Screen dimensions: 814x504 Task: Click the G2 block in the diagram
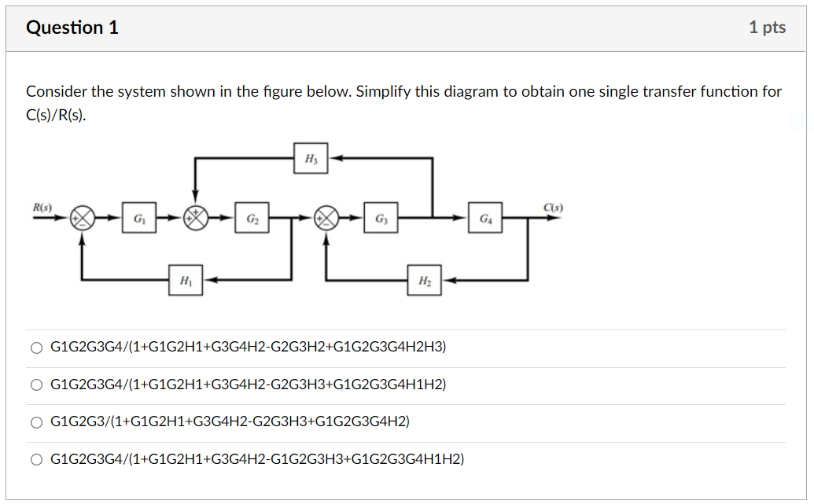coord(250,218)
